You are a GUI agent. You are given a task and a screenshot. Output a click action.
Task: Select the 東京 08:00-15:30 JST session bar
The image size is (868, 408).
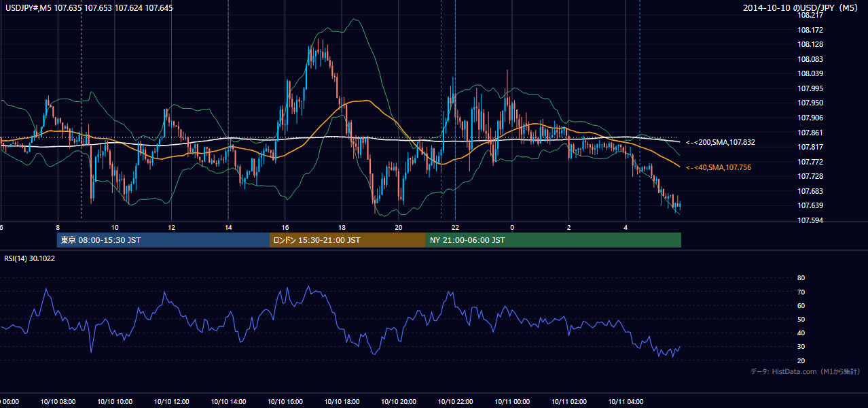(x=163, y=240)
